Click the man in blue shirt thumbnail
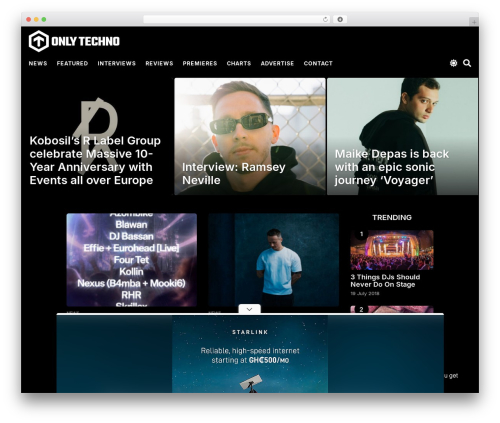The image size is (500, 423). tap(274, 260)
